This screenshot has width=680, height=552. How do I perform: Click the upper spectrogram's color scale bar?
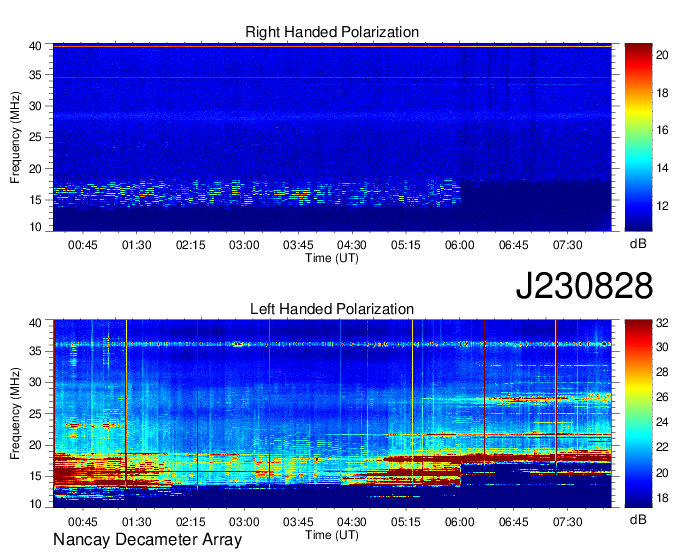tap(638, 137)
